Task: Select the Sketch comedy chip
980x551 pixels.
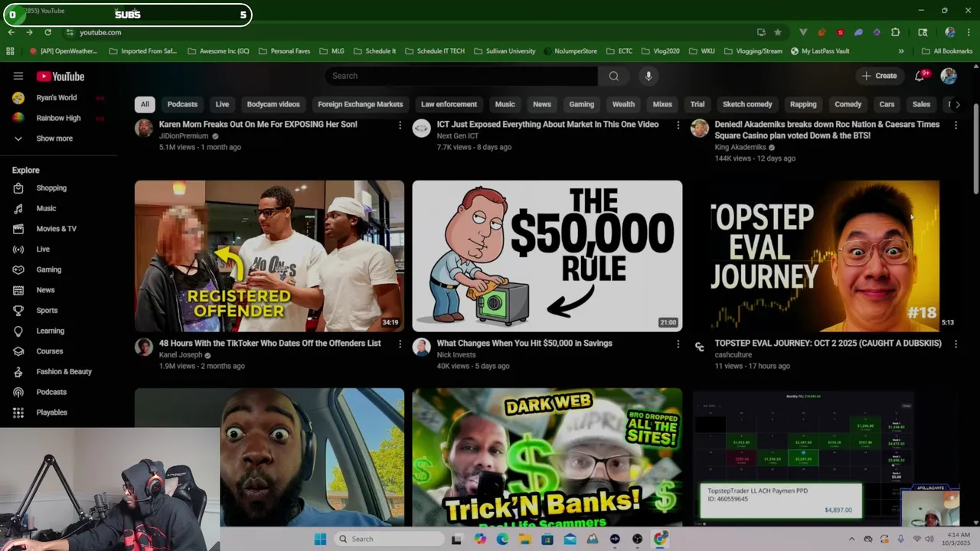Action: coord(747,104)
